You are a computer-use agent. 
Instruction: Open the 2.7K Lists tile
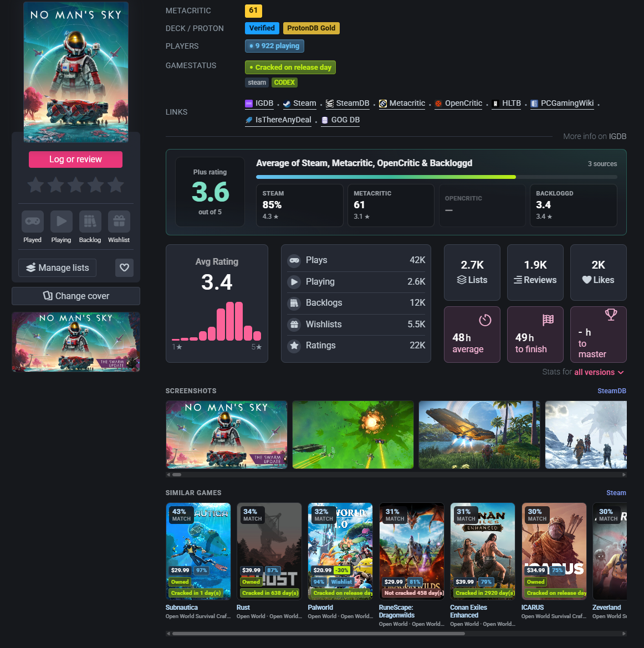pyautogui.click(x=472, y=272)
